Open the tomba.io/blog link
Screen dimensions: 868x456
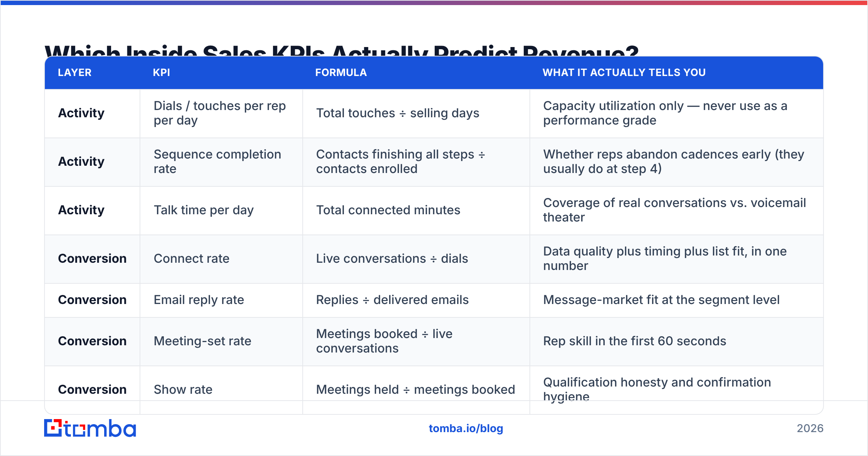pyautogui.click(x=466, y=428)
